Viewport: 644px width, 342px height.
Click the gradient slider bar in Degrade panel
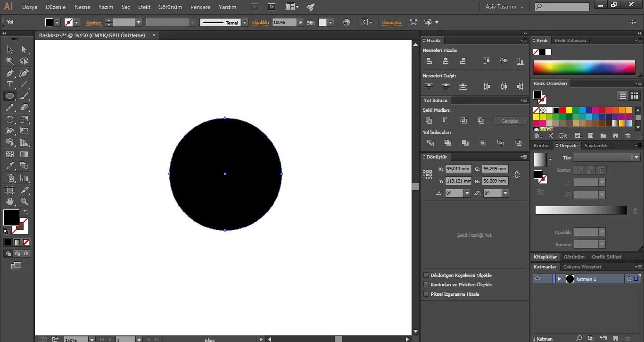[x=581, y=210]
